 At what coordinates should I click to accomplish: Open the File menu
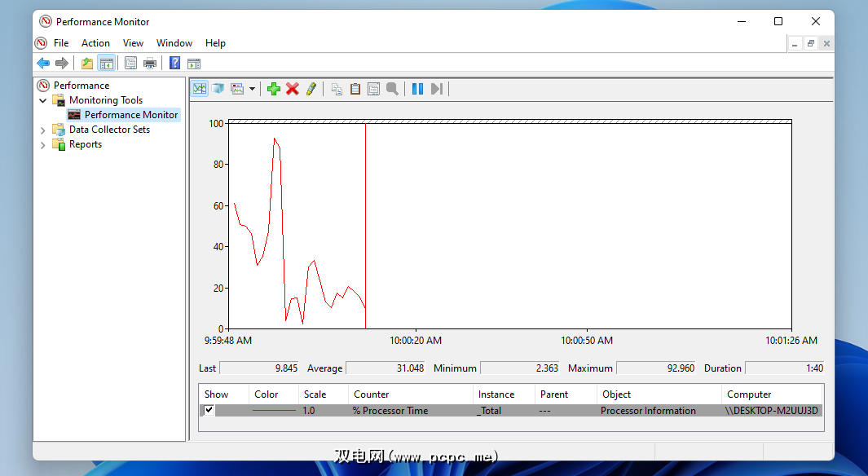pyautogui.click(x=61, y=43)
